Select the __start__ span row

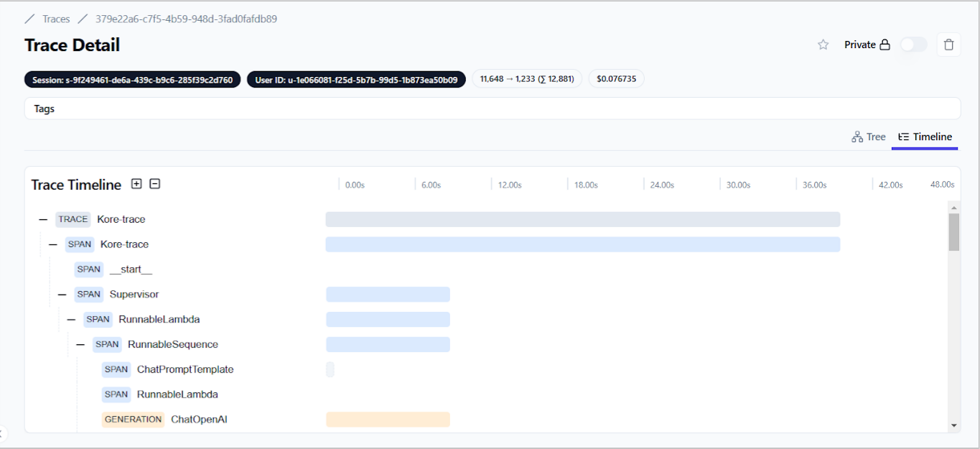tap(131, 270)
